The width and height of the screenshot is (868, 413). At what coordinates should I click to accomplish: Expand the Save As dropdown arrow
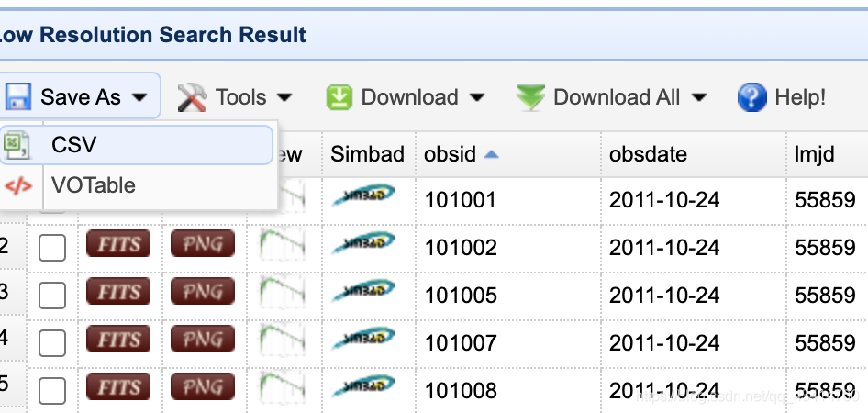tap(139, 98)
